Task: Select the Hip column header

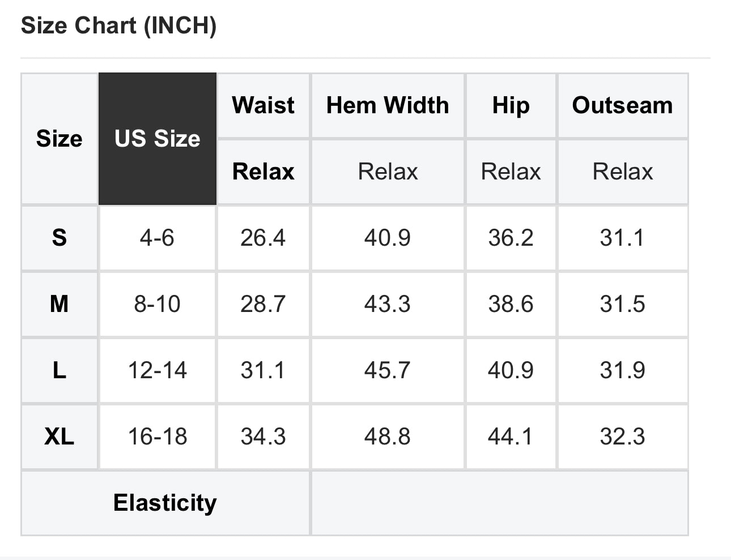Action: [511, 105]
